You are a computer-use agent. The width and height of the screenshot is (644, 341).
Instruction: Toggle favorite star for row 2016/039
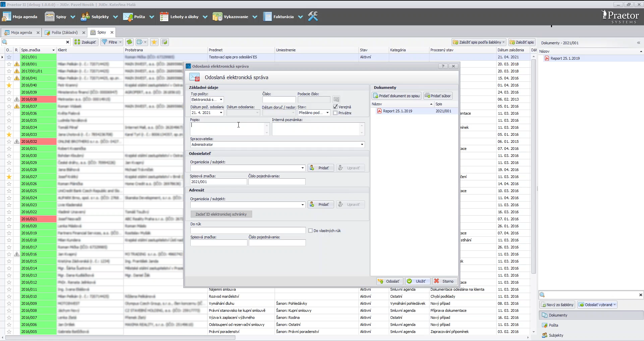tap(9, 92)
